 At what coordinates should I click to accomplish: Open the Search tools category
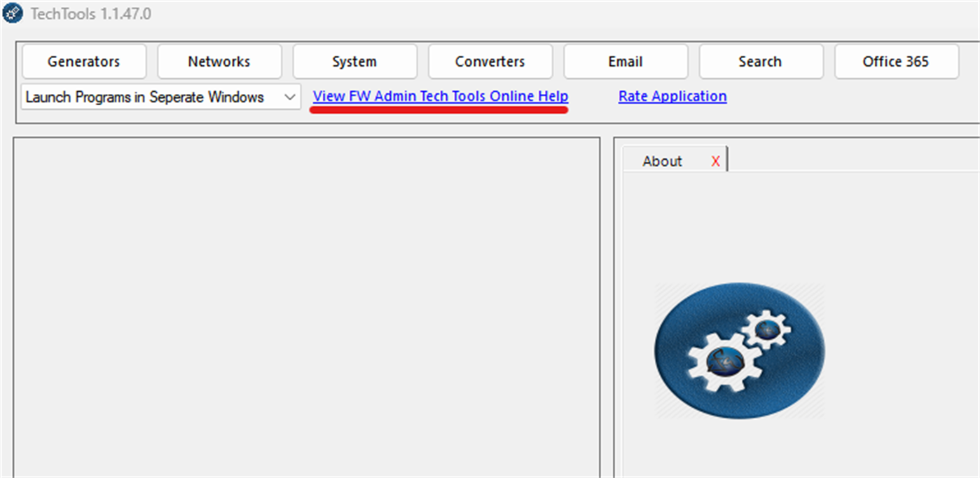coord(761,61)
